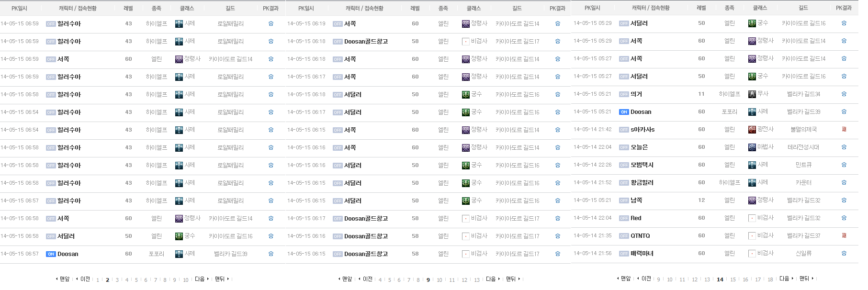The image size is (868, 290).
Task: Click the 다음 arrow right after page 10
Action: (x=202, y=279)
